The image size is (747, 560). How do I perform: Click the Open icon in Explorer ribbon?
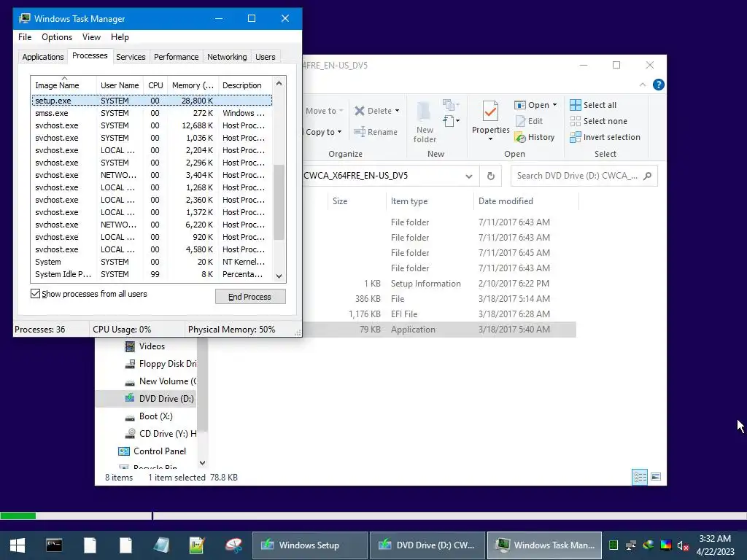tap(519, 105)
